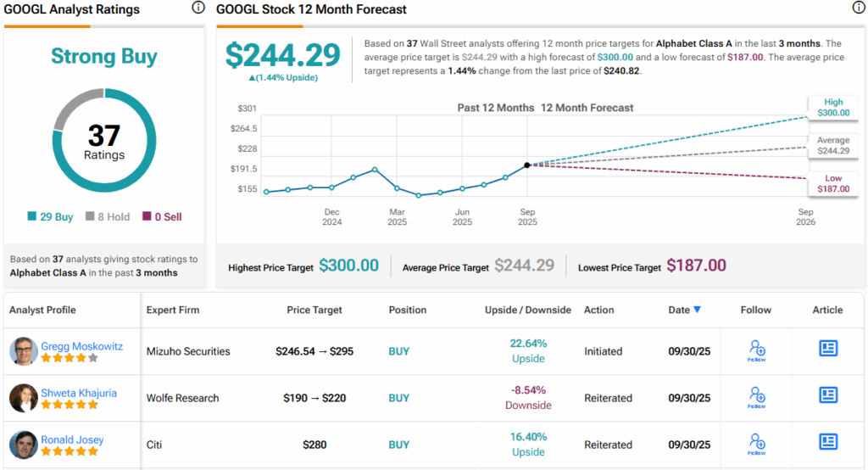Click the Sep 2025 chart data point
868x470 pixels.
(527, 165)
